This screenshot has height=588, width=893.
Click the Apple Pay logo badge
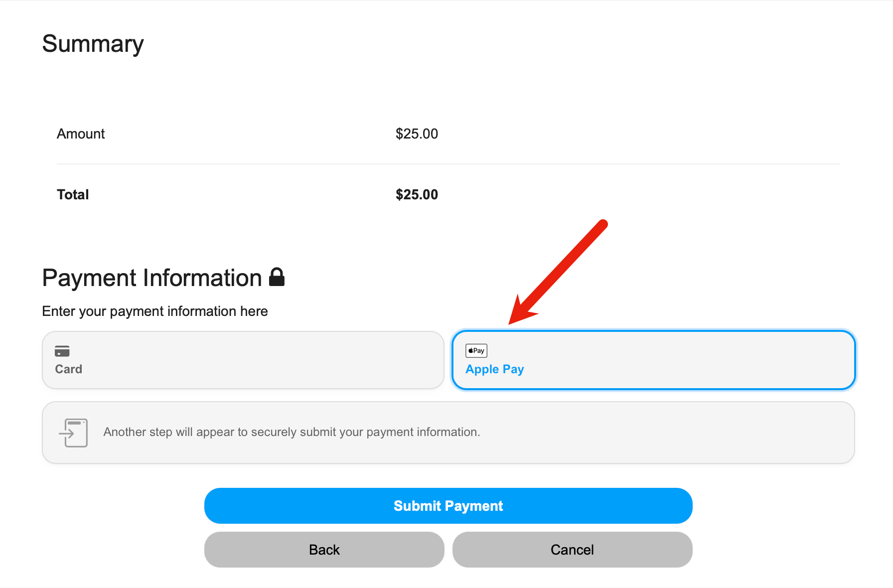(476, 351)
